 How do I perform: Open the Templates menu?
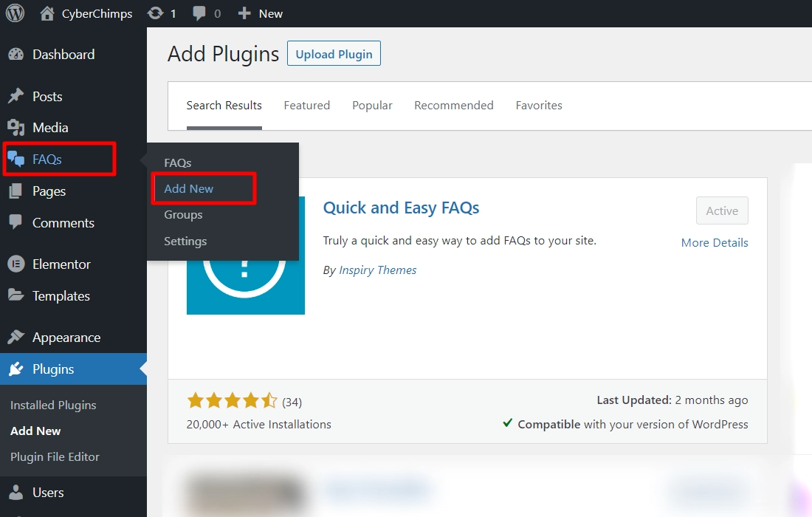[x=74, y=296]
